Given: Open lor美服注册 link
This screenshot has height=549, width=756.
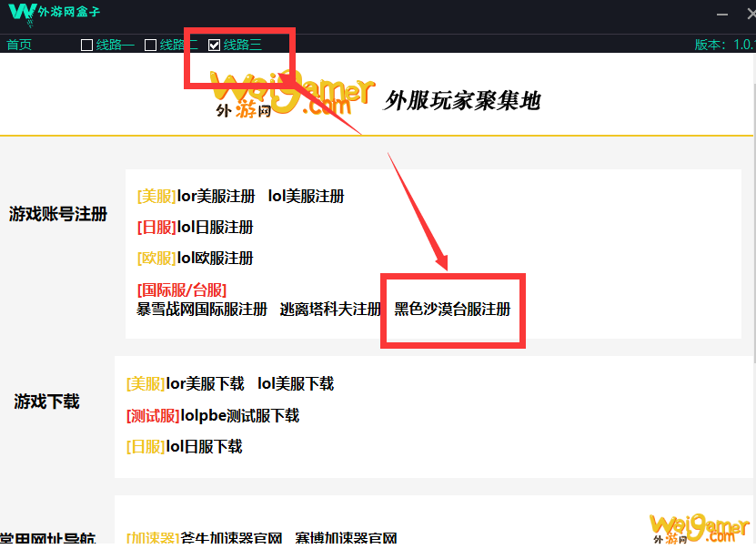Looking at the screenshot, I should point(216,197).
